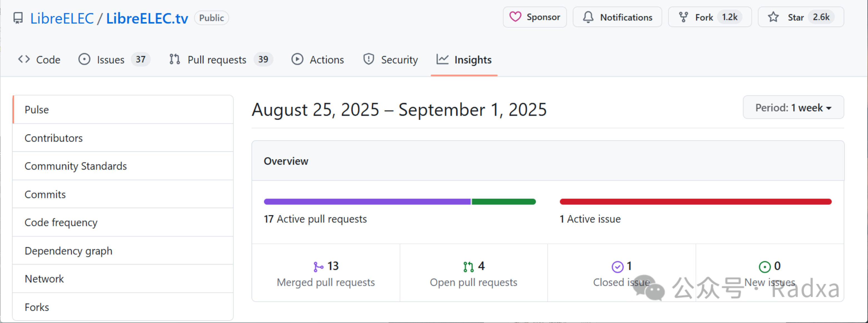Click the green open segment of pull request bar
868x323 pixels.
pyautogui.click(x=504, y=201)
